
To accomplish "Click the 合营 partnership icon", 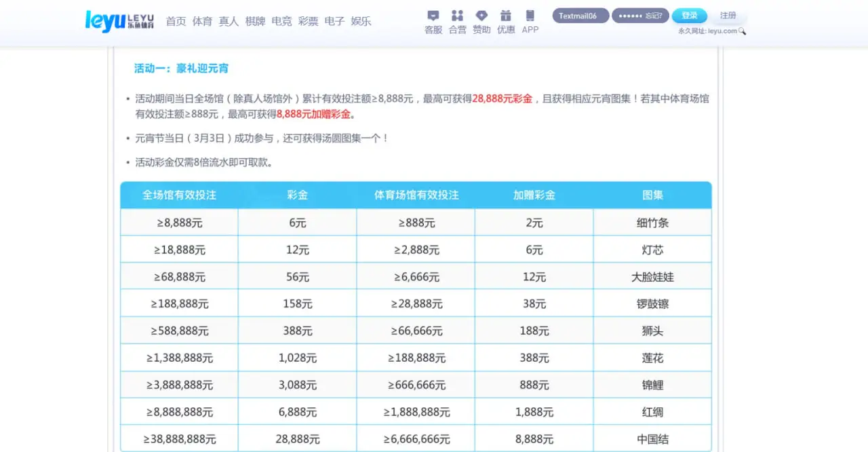I will 457,15.
